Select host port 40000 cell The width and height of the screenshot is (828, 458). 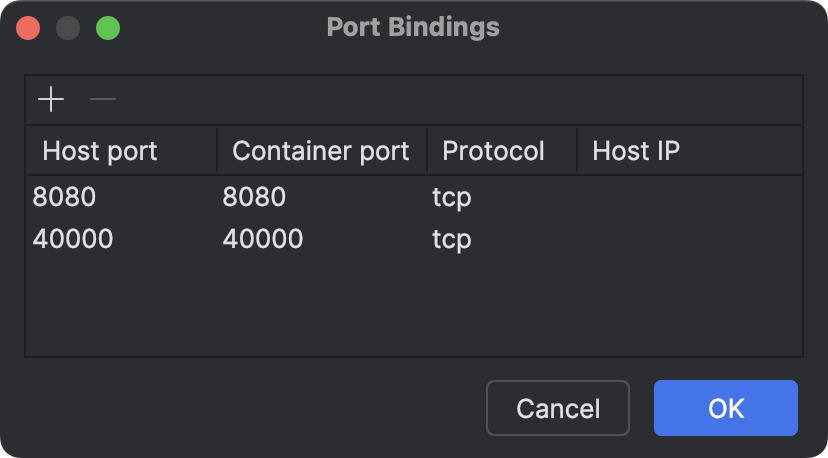pyautogui.click(x=73, y=239)
